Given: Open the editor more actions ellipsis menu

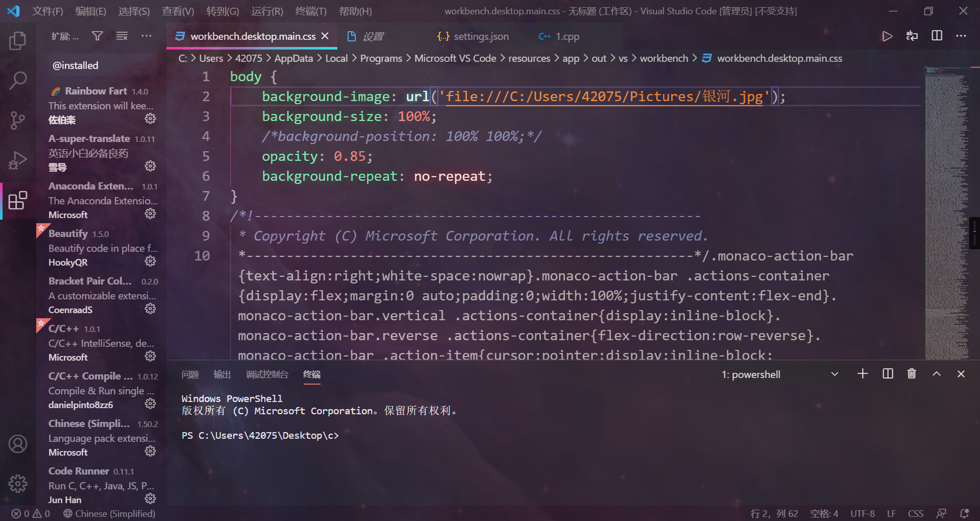Looking at the screenshot, I should coord(962,36).
